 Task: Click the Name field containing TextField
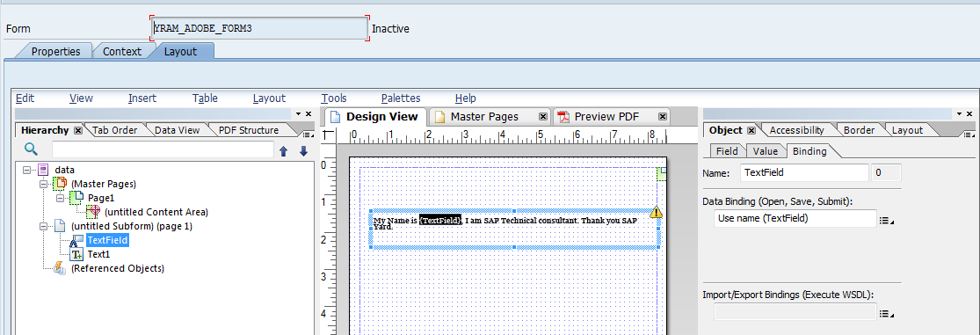(804, 173)
